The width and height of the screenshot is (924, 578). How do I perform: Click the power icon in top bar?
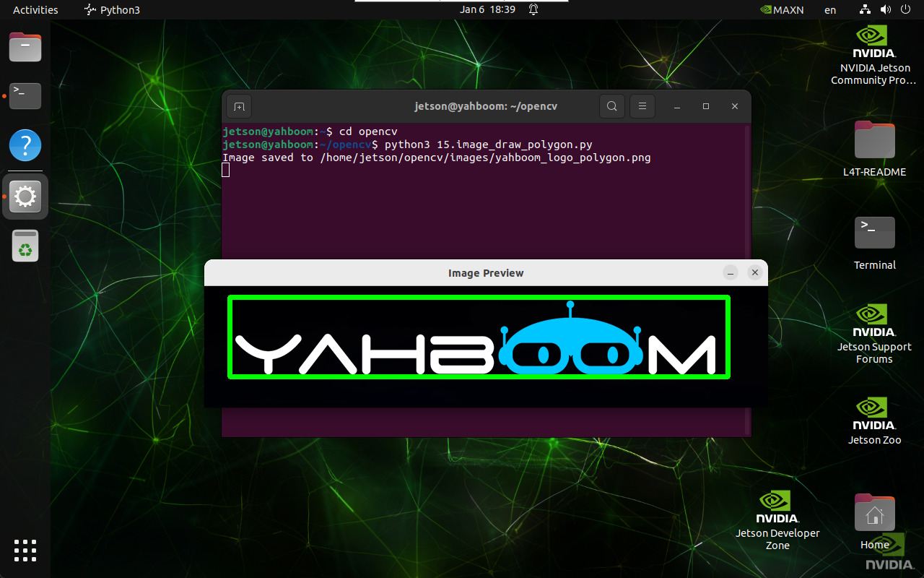tap(905, 10)
